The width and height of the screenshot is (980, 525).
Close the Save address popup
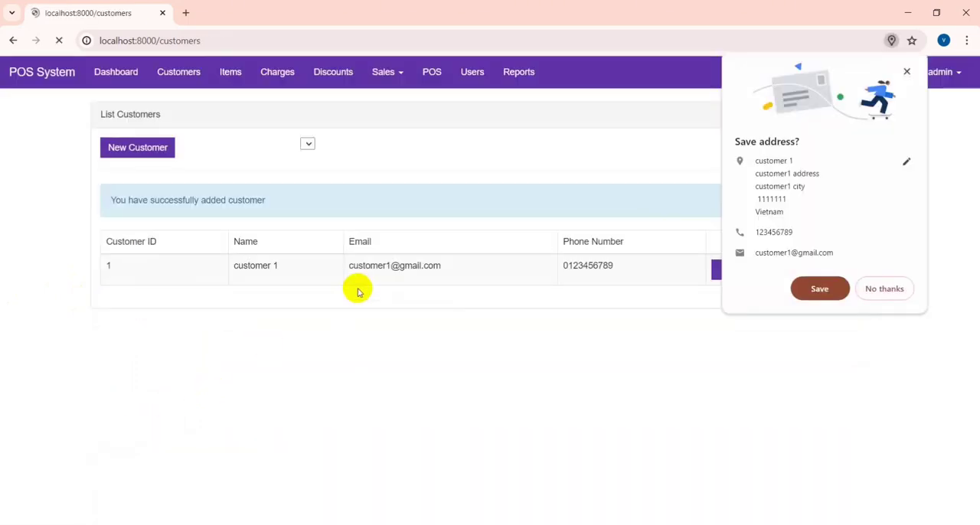pyautogui.click(x=906, y=71)
